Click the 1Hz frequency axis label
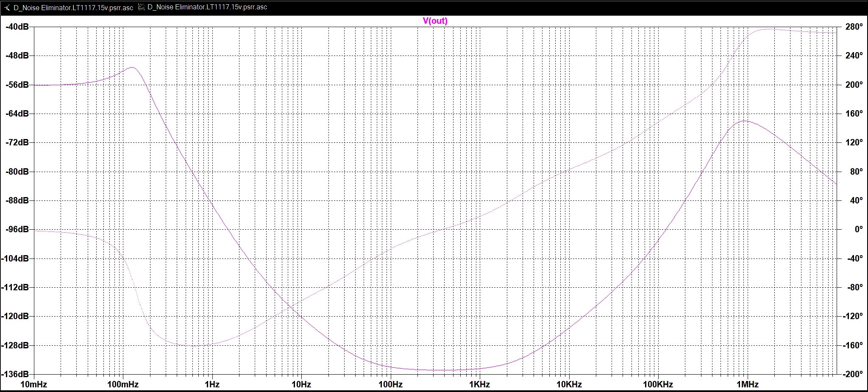Image resolution: width=868 pixels, height=392 pixels. 212,385
